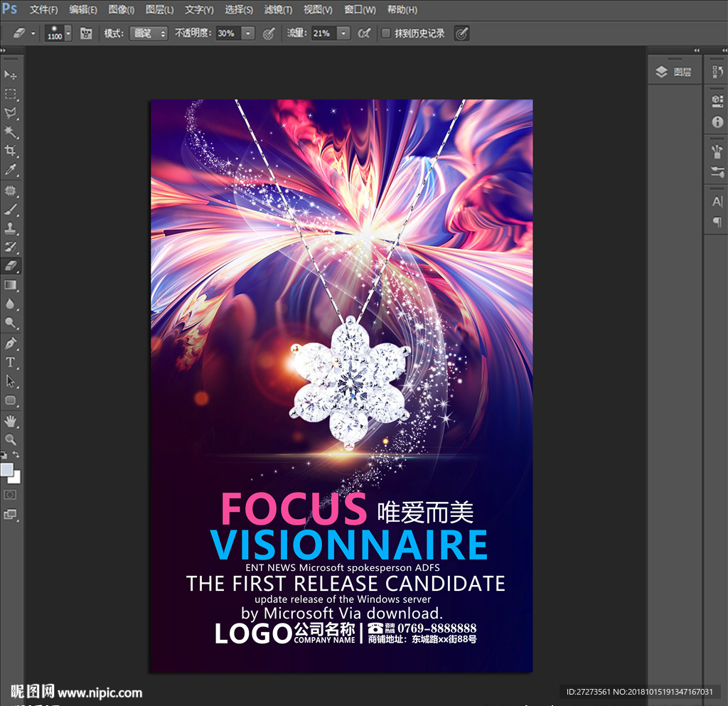728x706 pixels.
Task: Toggle pressure for opacity button
Action: pos(269,33)
